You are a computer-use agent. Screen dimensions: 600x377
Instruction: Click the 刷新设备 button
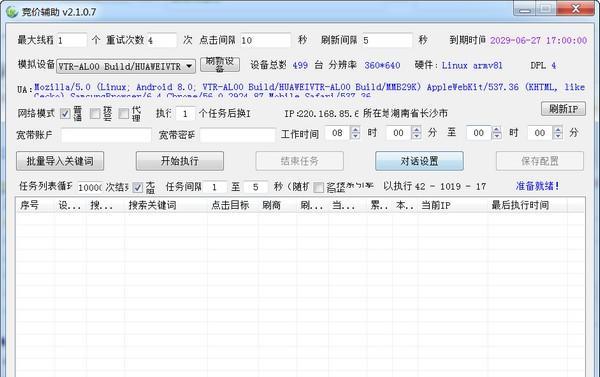pos(220,65)
